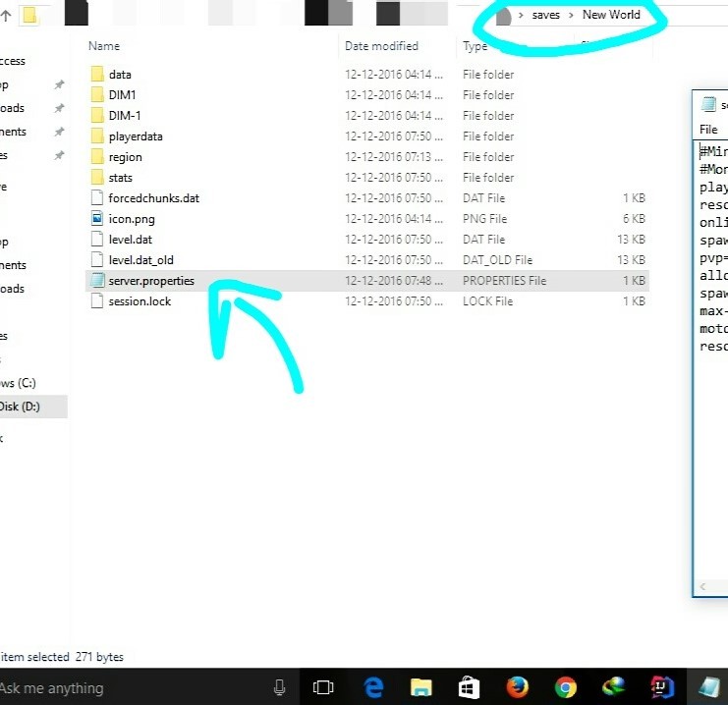The image size is (728, 705).
Task: Click the Cortana microphone icon
Action: (x=280, y=687)
